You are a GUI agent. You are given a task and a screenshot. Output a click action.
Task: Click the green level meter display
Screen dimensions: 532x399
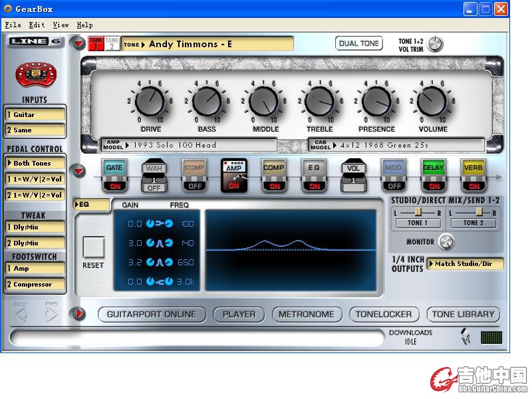coord(491,338)
